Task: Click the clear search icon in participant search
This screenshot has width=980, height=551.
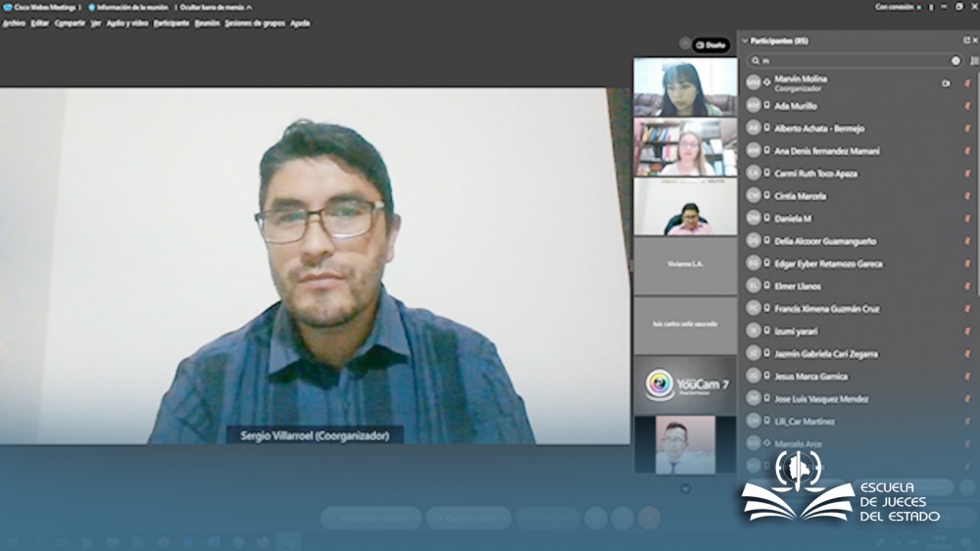Action: click(x=955, y=61)
